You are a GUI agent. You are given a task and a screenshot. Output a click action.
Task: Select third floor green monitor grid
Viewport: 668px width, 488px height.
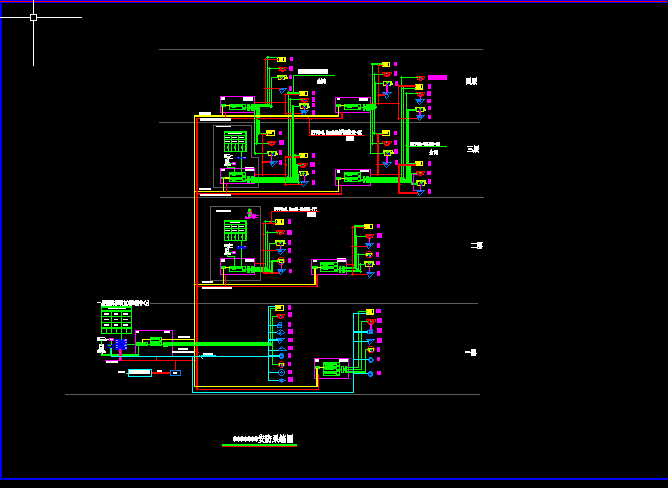tap(235, 141)
